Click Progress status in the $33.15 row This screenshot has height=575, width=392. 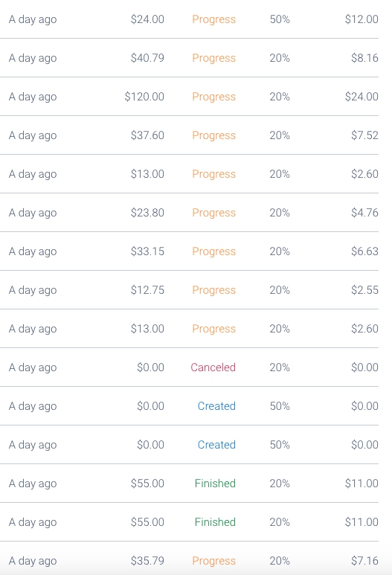(213, 251)
